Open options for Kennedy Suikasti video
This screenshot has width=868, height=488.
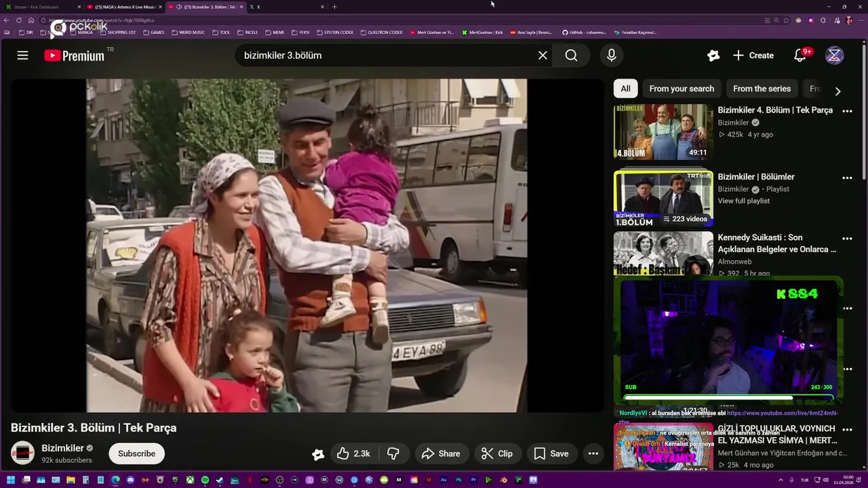click(847, 239)
